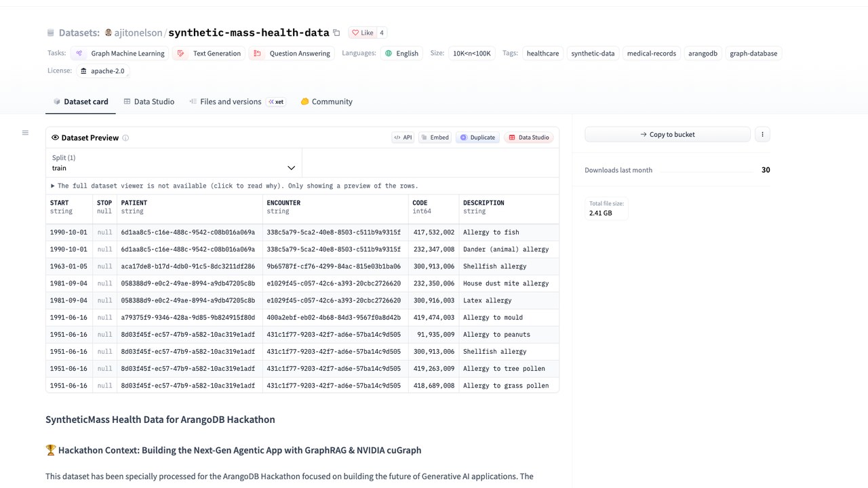Select the English language tag
This screenshot has height=488, width=868.
[401, 54]
